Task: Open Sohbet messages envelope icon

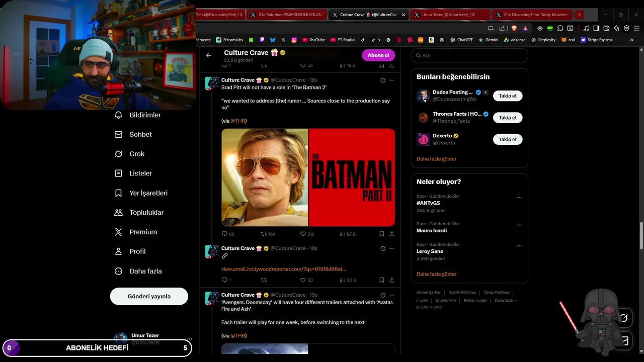Action: click(x=119, y=135)
